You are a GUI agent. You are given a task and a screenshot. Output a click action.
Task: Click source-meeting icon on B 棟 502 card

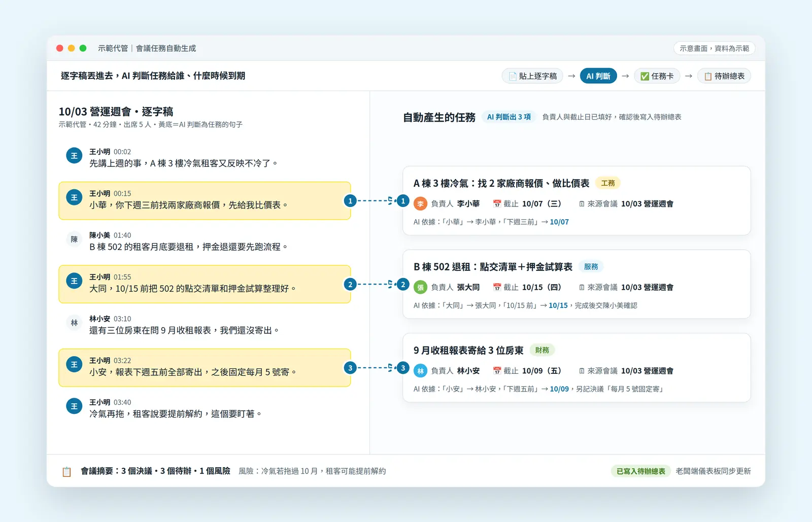point(582,288)
